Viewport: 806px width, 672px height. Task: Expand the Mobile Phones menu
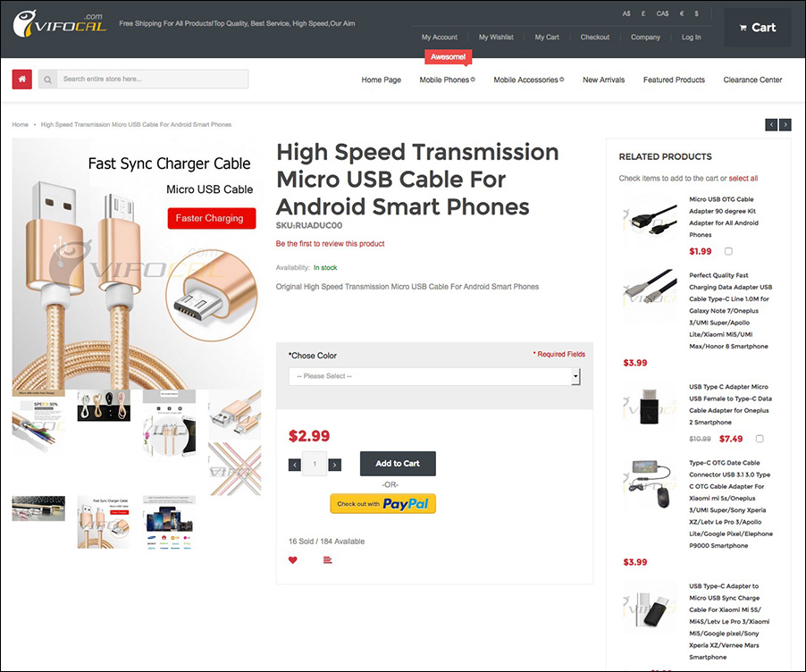[x=447, y=80]
